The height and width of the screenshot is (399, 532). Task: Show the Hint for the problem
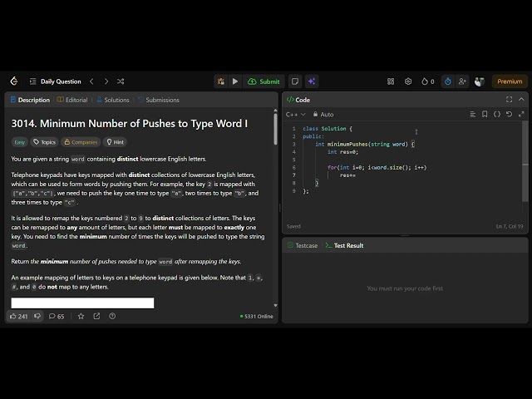pyautogui.click(x=115, y=142)
